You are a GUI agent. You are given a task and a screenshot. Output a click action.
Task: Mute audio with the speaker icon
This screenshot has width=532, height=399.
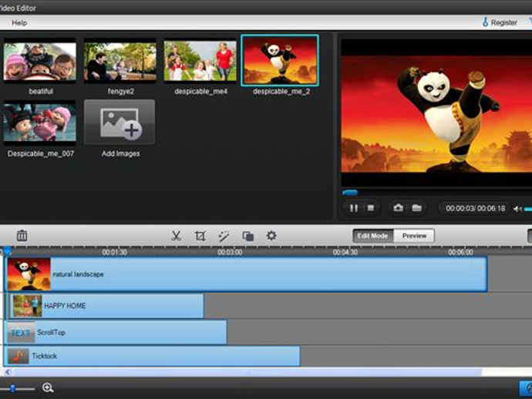(x=517, y=209)
